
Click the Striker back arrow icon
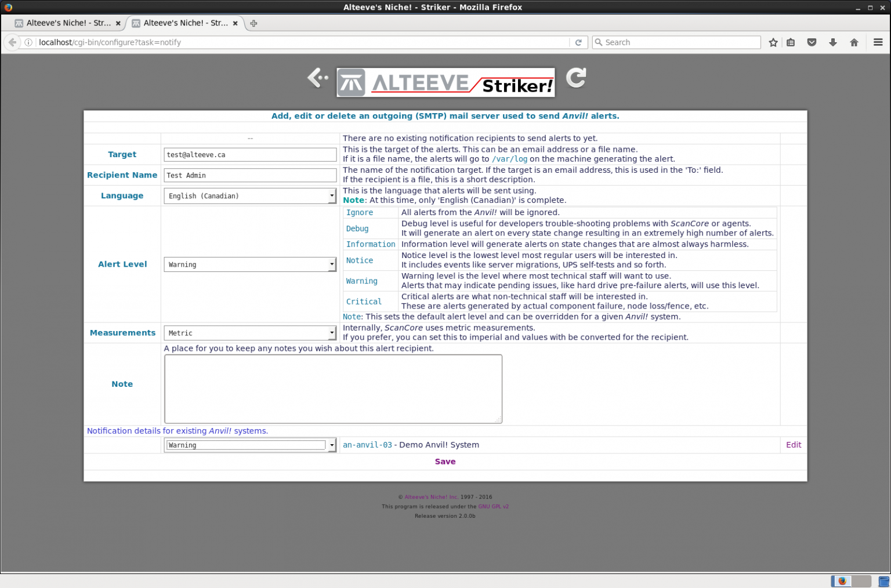pyautogui.click(x=317, y=78)
